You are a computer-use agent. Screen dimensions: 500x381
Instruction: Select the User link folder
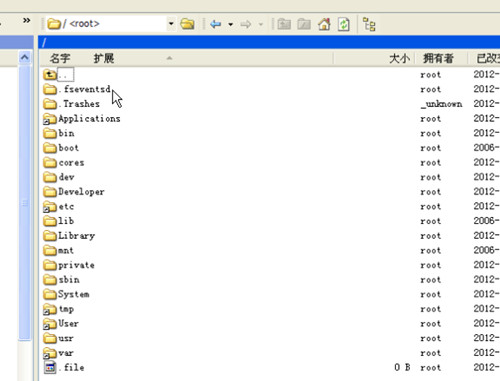point(61,324)
